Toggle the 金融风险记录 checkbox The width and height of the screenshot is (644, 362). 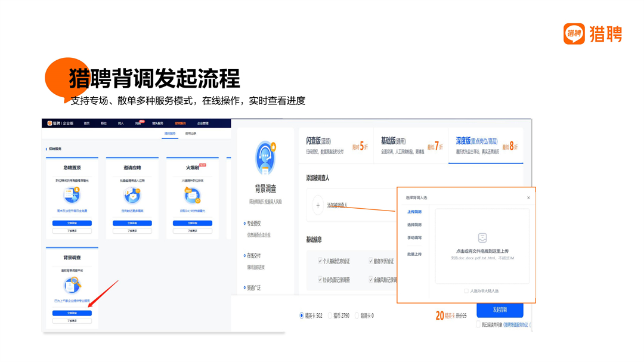point(370,280)
